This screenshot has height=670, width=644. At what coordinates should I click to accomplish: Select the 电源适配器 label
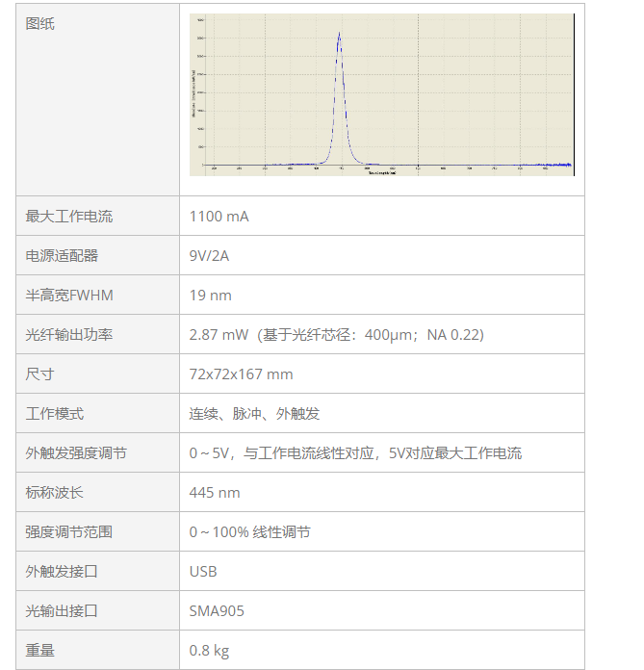click(62, 255)
